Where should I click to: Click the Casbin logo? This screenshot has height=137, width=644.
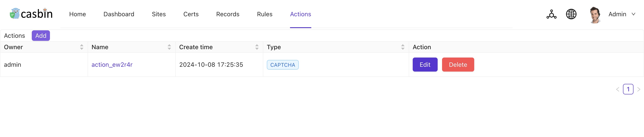(31, 14)
